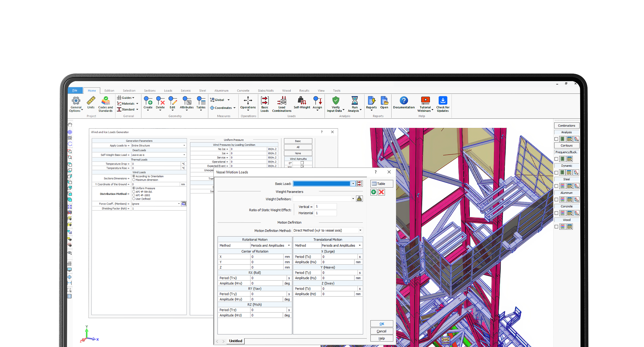Toggle the 0° wind azimuth checkbox
The image size is (644, 347).
tap(302, 163)
